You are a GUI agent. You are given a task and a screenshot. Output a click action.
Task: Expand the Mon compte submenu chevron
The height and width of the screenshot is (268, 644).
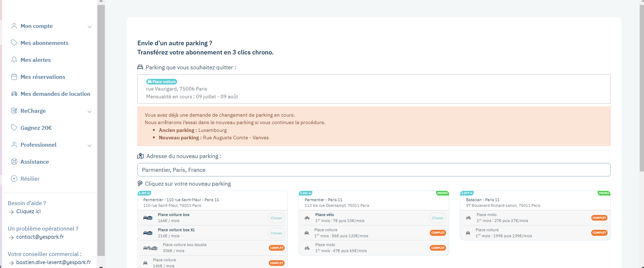pyautogui.click(x=90, y=27)
